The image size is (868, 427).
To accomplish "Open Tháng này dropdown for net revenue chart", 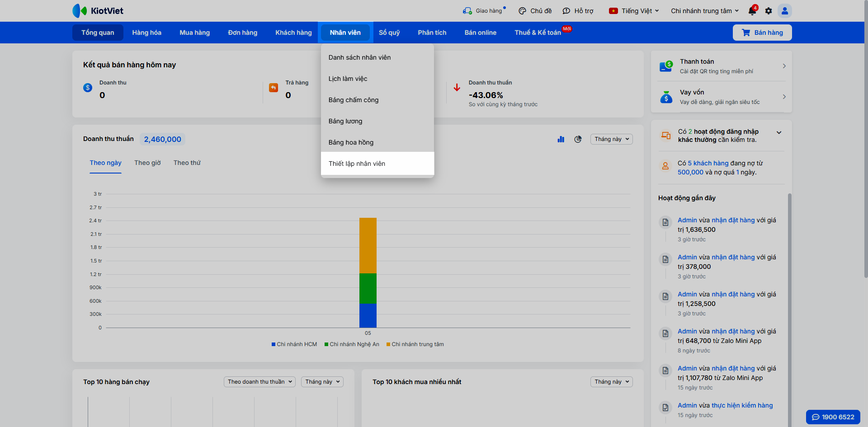I will (612, 139).
